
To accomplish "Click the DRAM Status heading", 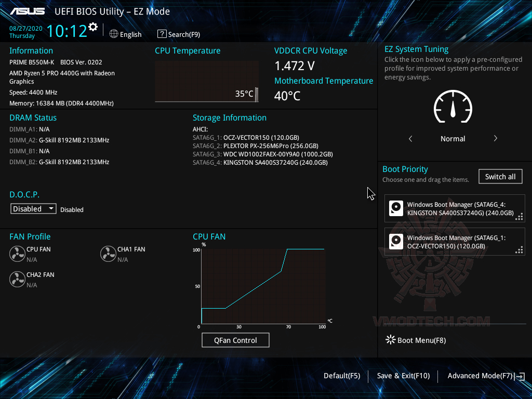I will pyautogui.click(x=33, y=118).
